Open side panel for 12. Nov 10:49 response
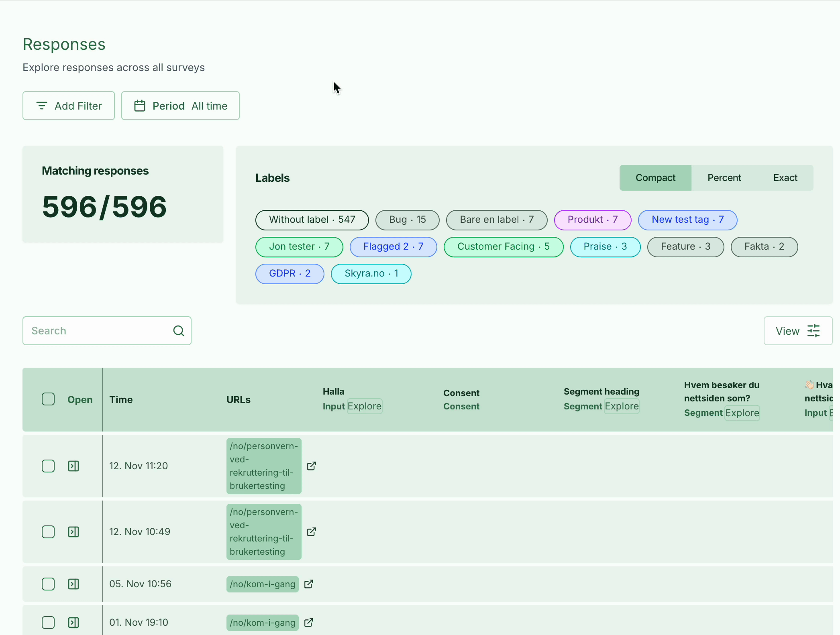The width and height of the screenshot is (840, 635). [73, 532]
